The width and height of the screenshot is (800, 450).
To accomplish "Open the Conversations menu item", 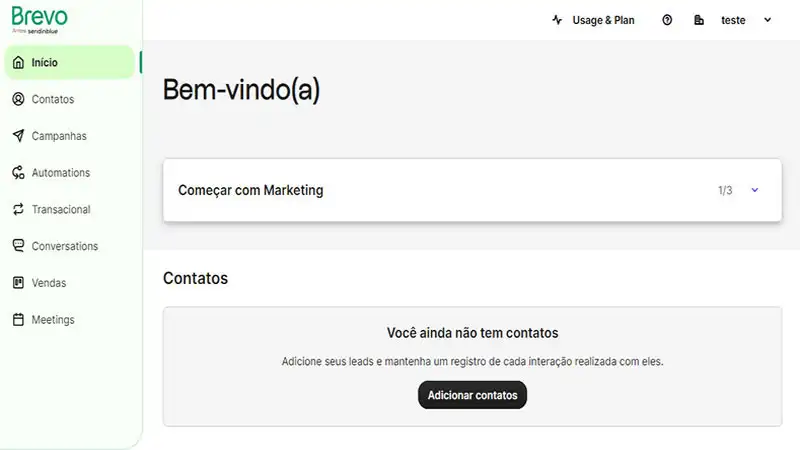I will point(65,246).
